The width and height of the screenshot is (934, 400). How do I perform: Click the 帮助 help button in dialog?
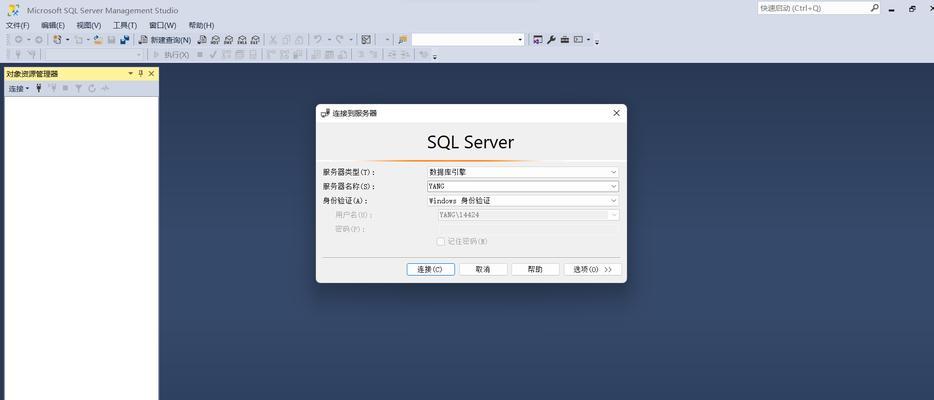535,270
